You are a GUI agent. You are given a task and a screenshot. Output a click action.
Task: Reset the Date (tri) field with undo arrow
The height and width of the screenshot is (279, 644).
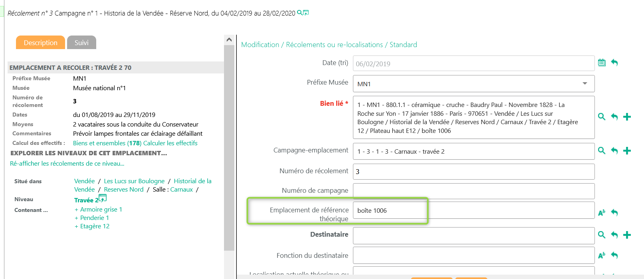[x=614, y=63]
